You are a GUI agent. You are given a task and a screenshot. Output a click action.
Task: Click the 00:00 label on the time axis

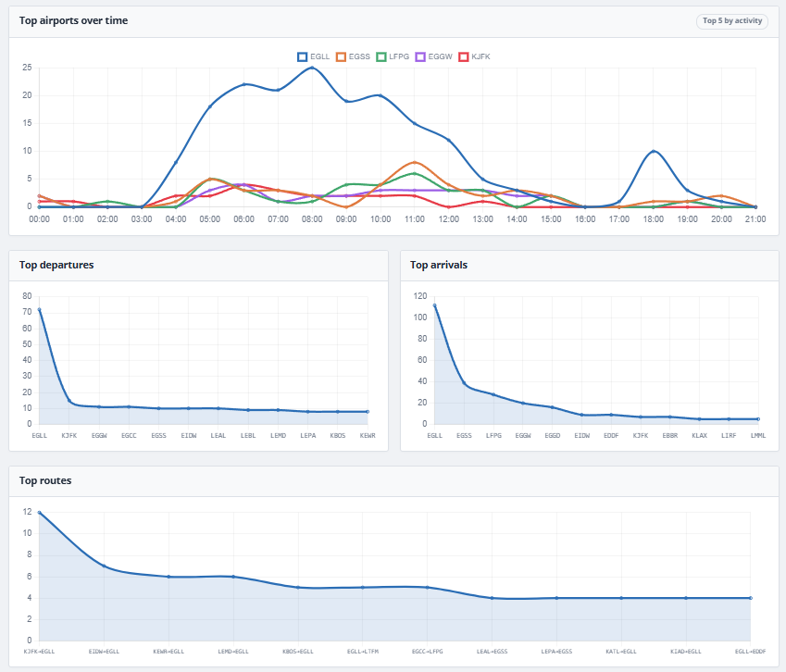tap(39, 219)
